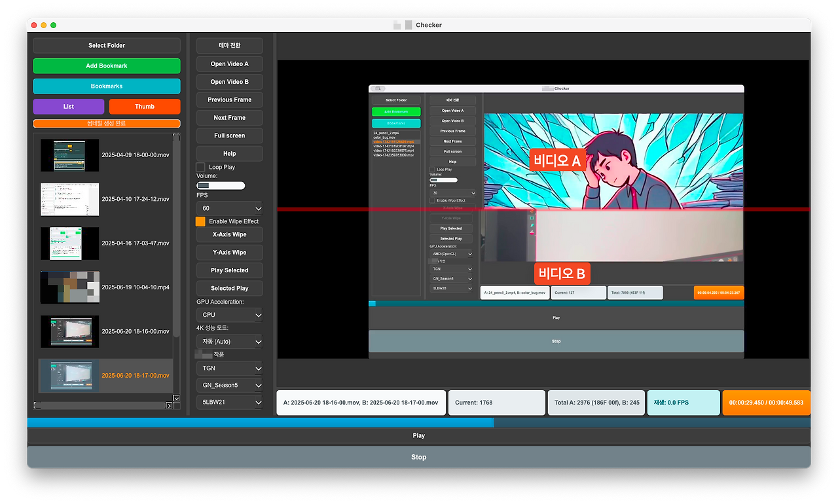The width and height of the screenshot is (838, 504).
Task: Click the file list's scroll-down arrow
Action: tap(176, 398)
